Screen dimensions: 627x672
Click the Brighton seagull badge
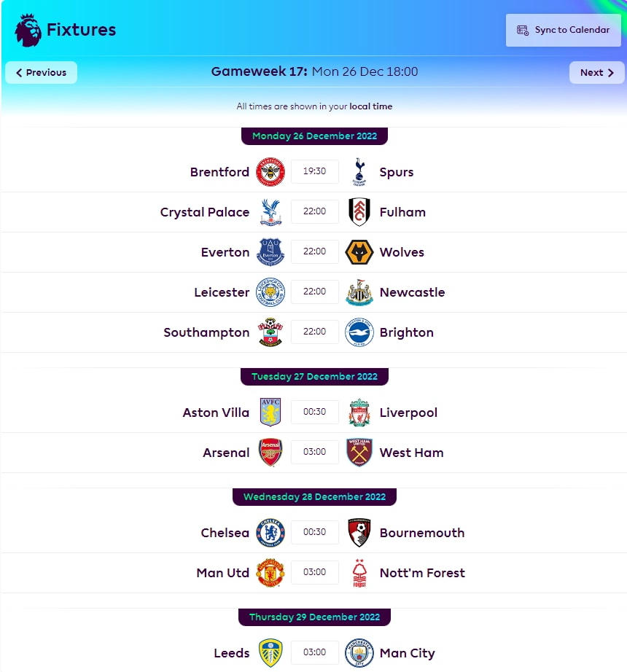coord(359,332)
